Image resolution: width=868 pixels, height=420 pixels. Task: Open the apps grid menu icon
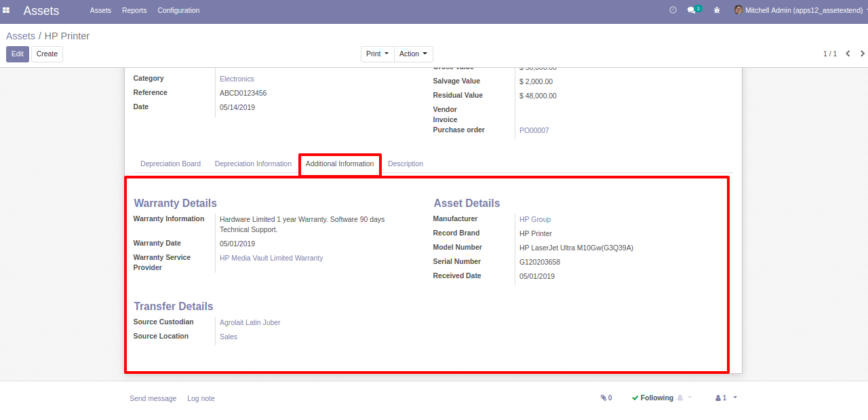click(6, 10)
